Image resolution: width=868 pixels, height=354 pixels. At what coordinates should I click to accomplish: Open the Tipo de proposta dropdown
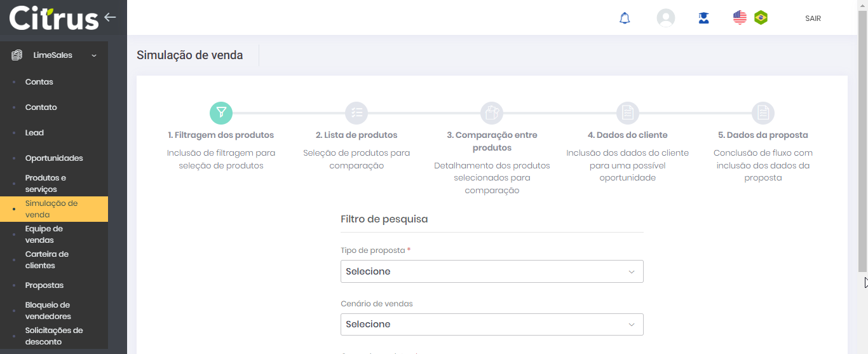point(492,271)
